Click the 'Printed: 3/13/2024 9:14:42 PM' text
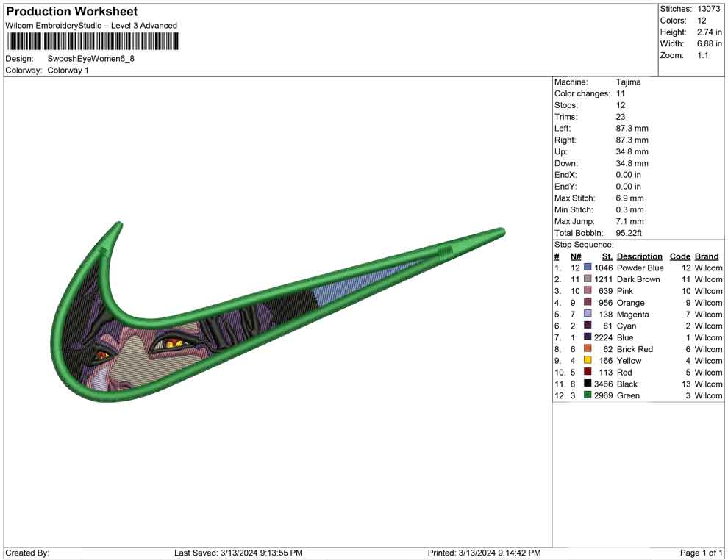 click(484, 553)
